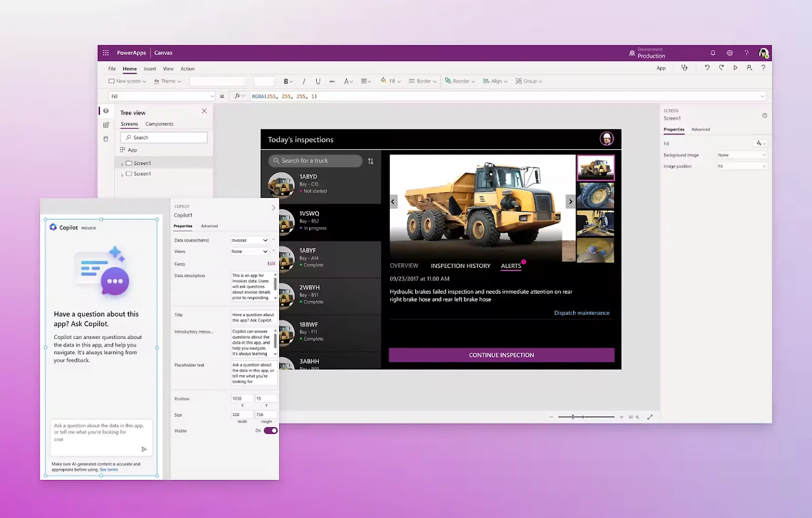812x518 pixels.
Task: Select the tire thumbnail image
Action: (x=595, y=196)
